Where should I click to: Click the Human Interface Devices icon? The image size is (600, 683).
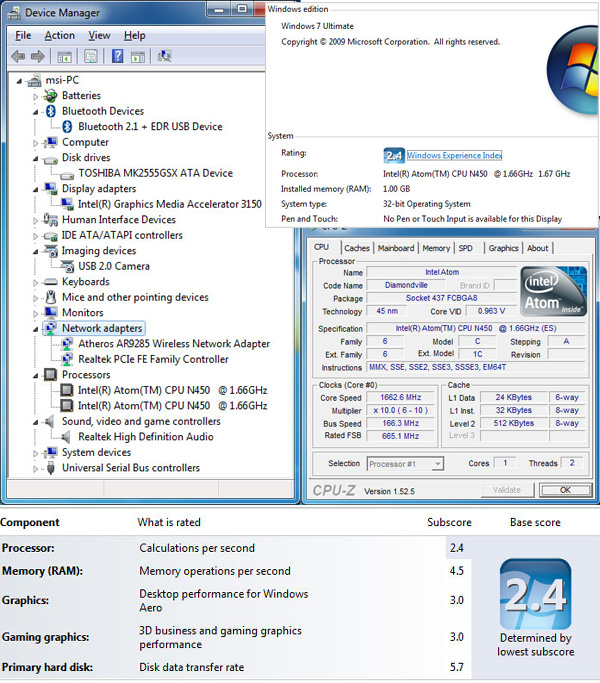point(51,220)
